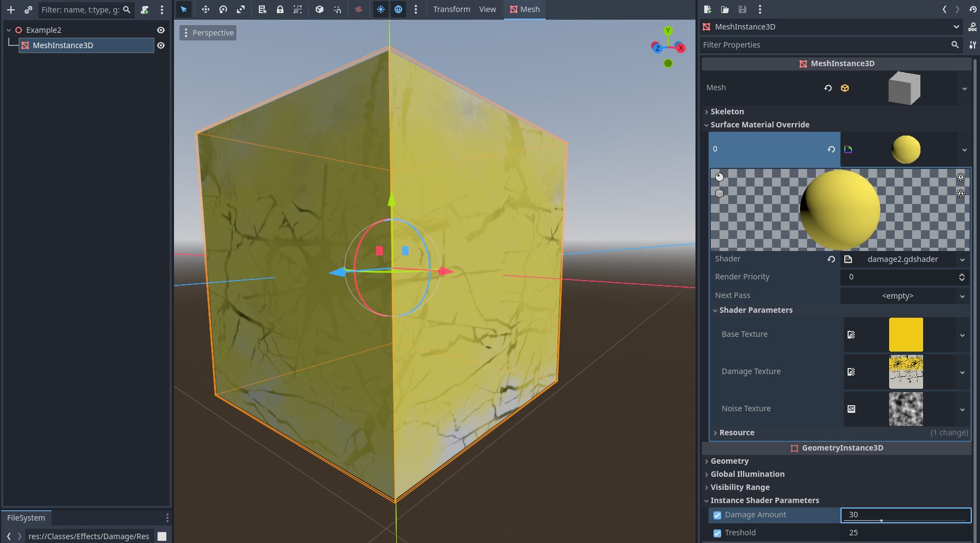Viewport: 980px width, 543px height.
Task: Collapse Surface Material Override section
Action: point(760,125)
